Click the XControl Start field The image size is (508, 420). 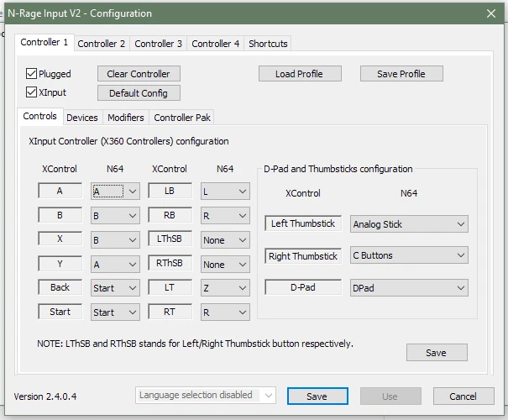[60, 312]
